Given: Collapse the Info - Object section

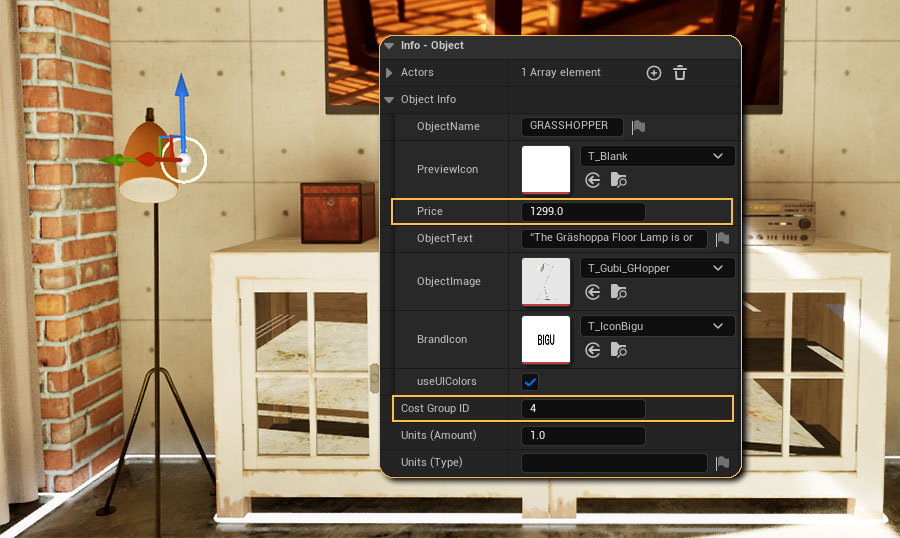Looking at the screenshot, I should tap(390, 46).
